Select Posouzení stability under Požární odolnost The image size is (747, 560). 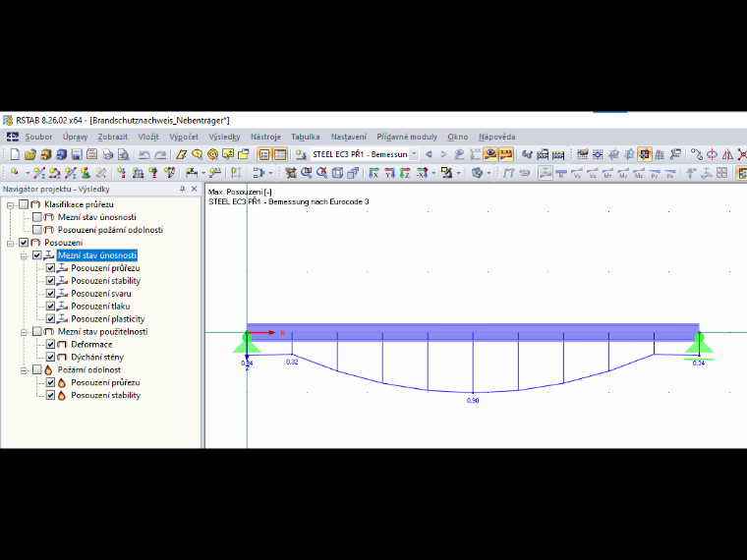point(106,395)
